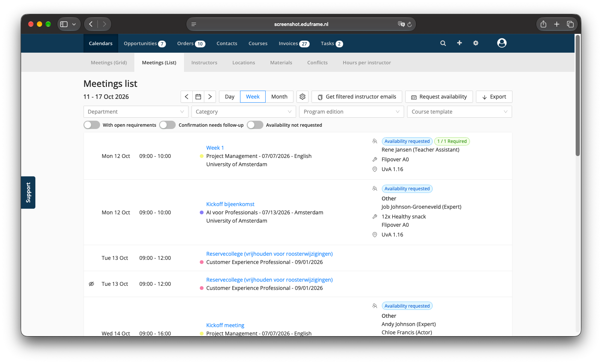Open Department filter dropdown
Image resolution: width=602 pixels, height=364 pixels.
[x=136, y=112]
